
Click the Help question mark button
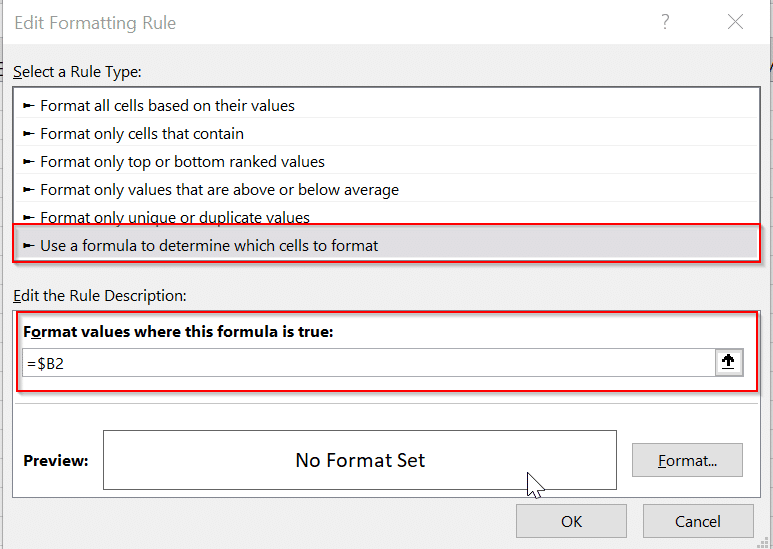tap(666, 22)
